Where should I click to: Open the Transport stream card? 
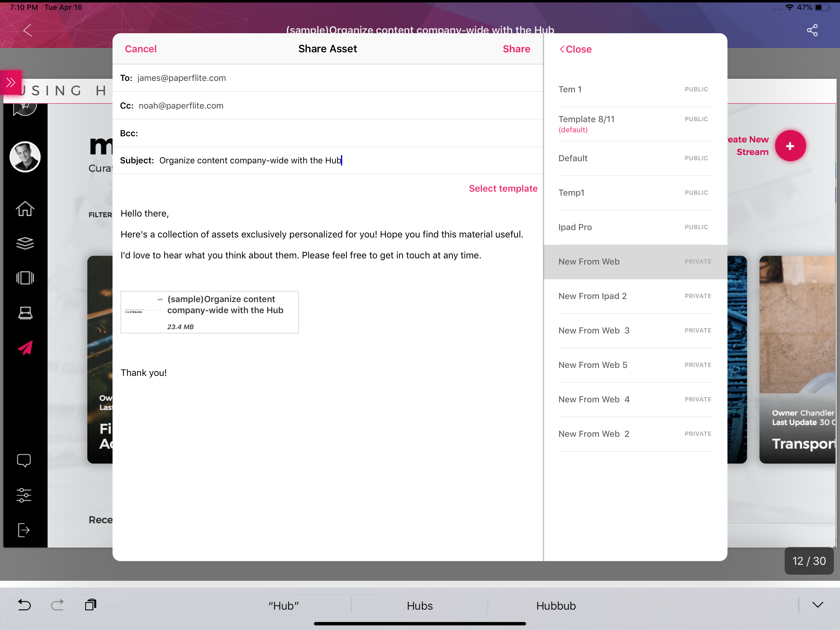pyautogui.click(x=798, y=360)
